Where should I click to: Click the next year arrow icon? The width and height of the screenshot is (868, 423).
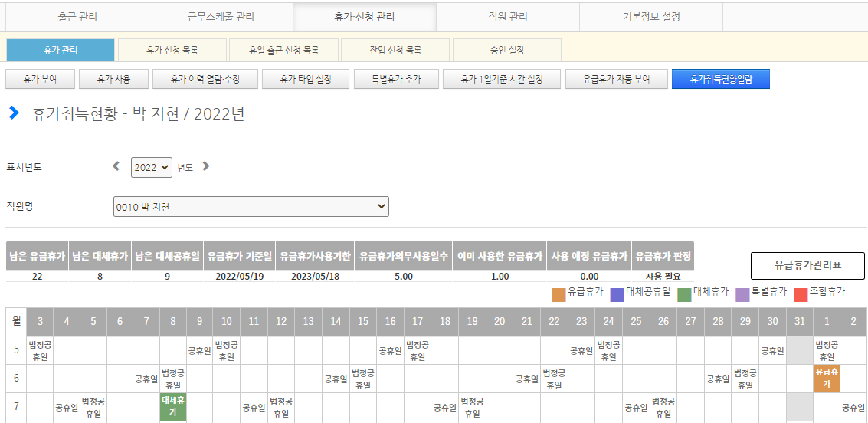(205, 166)
